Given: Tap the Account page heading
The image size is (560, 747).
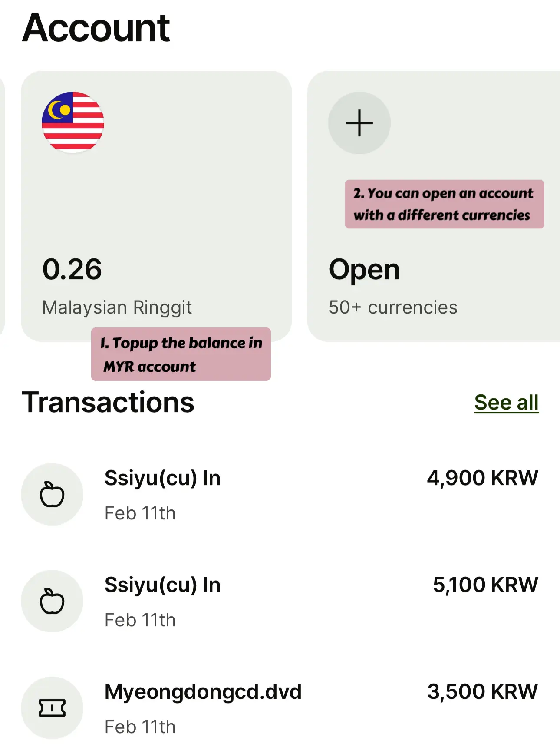Looking at the screenshot, I should point(96,28).
